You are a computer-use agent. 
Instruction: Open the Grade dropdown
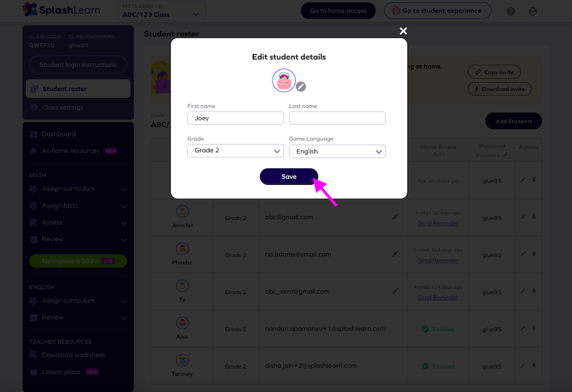[235, 150]
